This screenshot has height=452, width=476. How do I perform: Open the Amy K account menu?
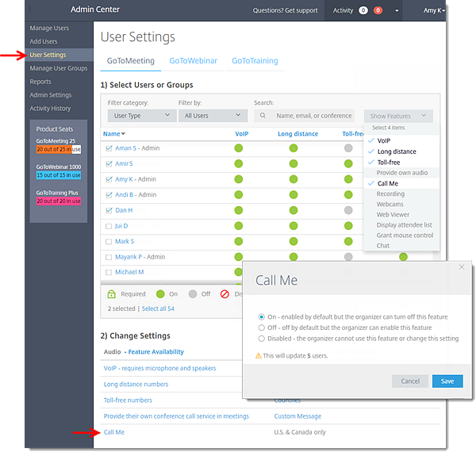click(434, 10)
